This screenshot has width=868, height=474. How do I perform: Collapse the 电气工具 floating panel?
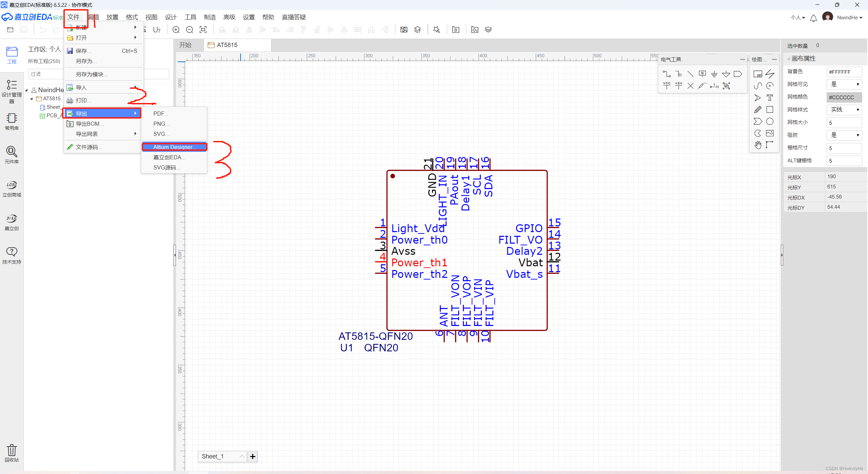[x=742, y=59]
